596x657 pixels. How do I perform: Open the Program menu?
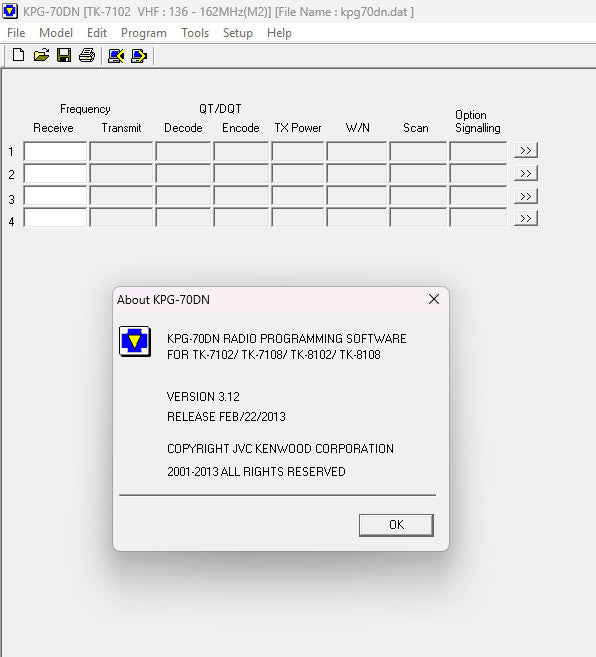(144, 33)
